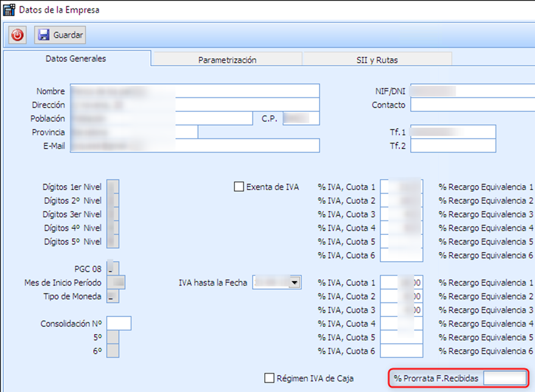Viewport: 535px width, 392px height.
Task: Click the calculator app icon in title bar
Action: coord(9,10)
